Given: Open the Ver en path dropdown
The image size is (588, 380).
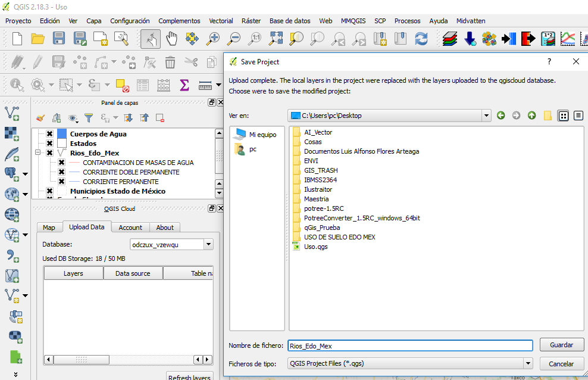Looking at the screenshot, I should point(486,116).
